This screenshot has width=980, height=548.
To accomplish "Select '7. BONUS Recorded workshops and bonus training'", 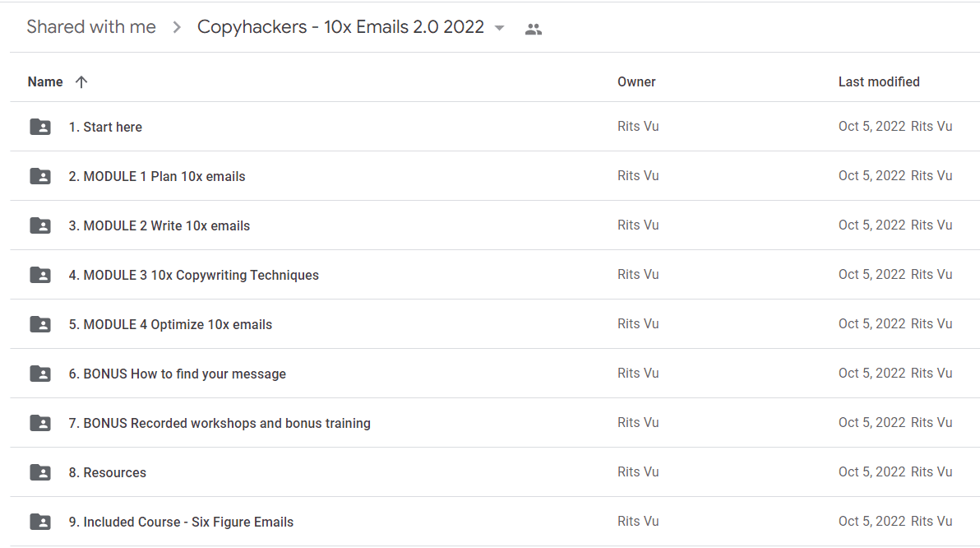I will pos(220,424).
